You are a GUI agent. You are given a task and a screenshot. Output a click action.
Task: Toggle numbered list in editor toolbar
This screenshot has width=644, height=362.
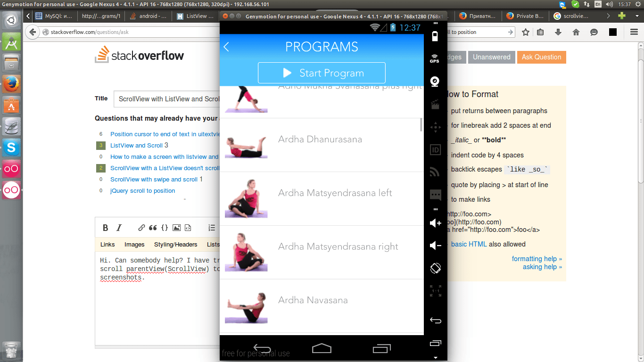tap(212, 228)
